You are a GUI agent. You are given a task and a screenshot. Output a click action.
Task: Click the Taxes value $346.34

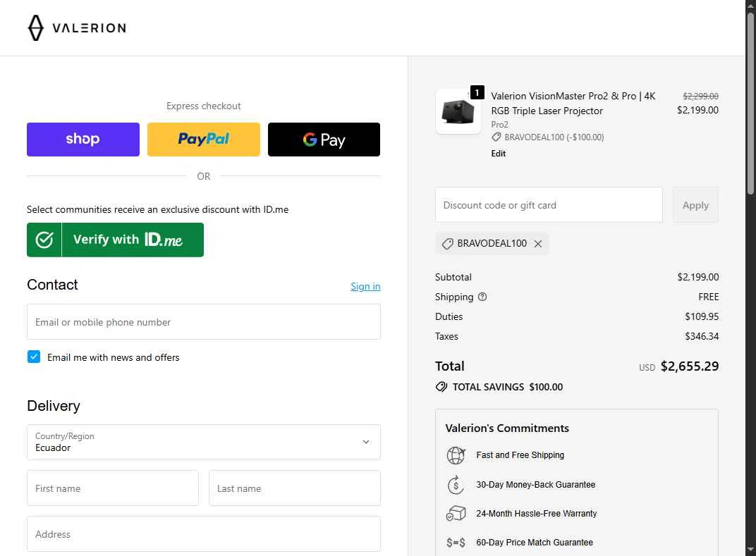pos(702,336)
